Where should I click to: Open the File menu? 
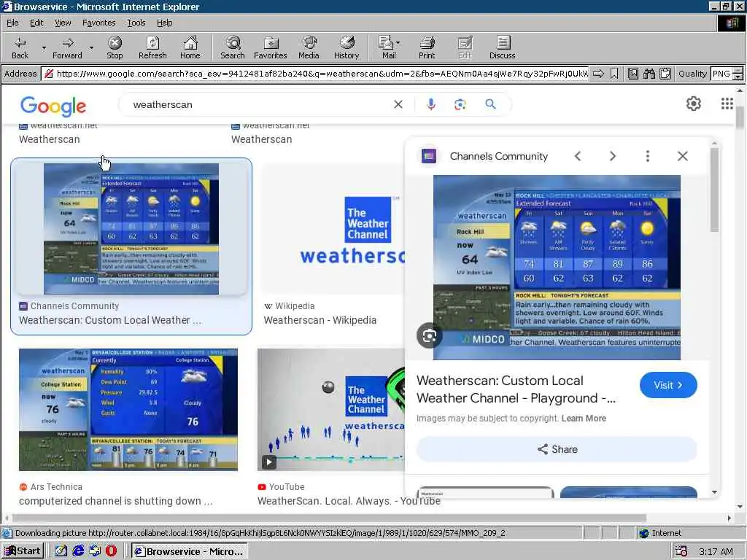click(x=12, y=23)
